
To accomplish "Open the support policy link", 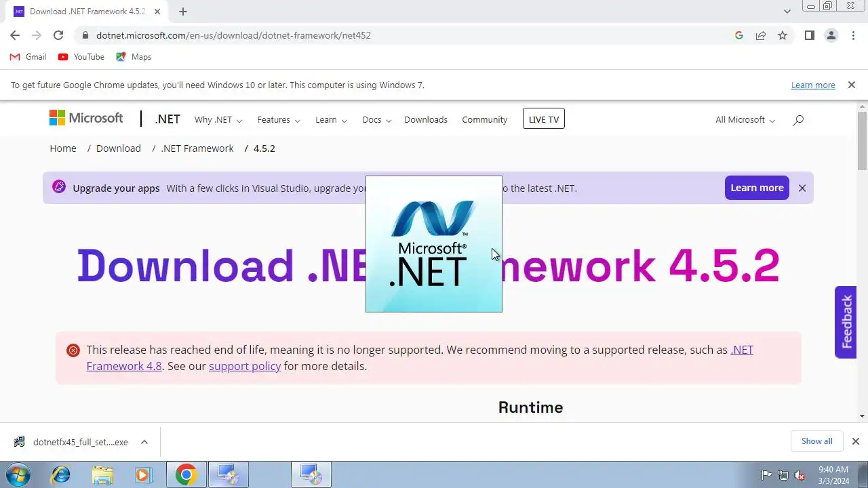I will [245, 366].
